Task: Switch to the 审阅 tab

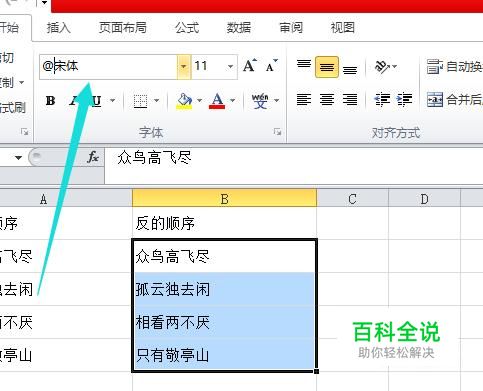Action: coord(291,28)
